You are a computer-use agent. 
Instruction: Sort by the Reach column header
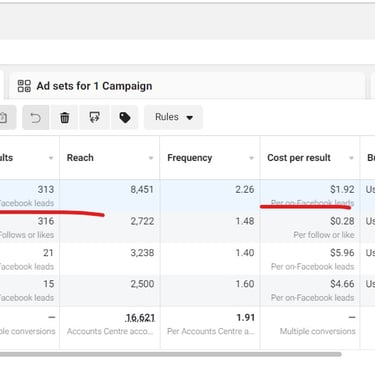click(x=80, y=158)
